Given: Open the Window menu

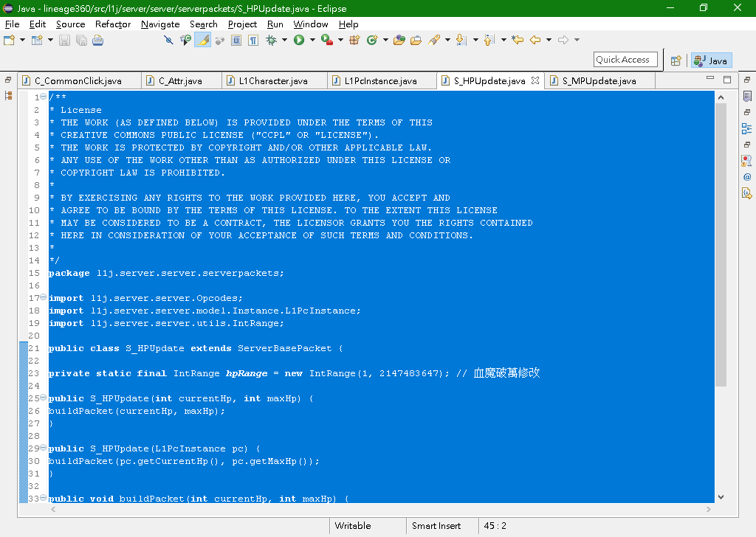Looking at the screenshot, I should 311,24.
